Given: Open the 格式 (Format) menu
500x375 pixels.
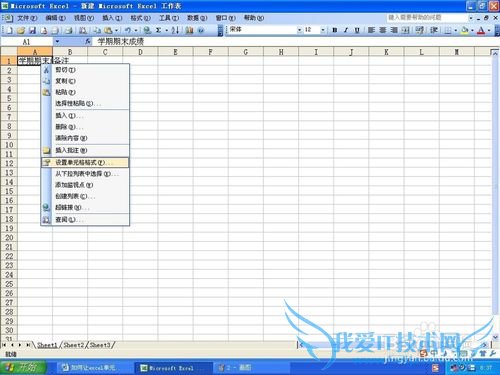Looking at the screenshot, I should [140, 18].
